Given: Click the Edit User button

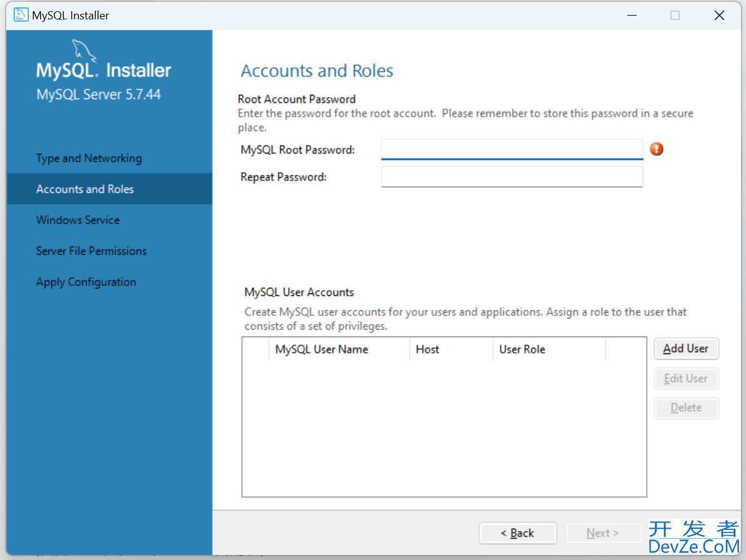Looking at the screenshot, I should pos(686,378).
